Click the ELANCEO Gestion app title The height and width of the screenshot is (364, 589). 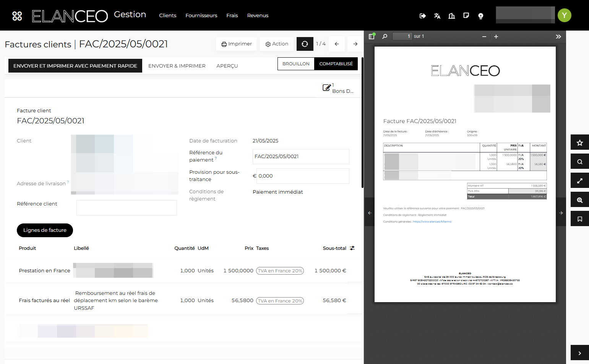click(x=130, y=15)
